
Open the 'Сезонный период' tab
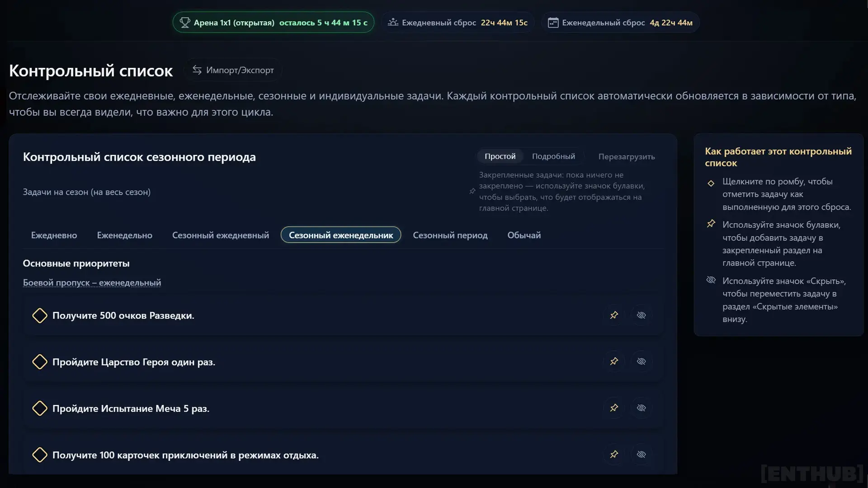pos(450,235)
